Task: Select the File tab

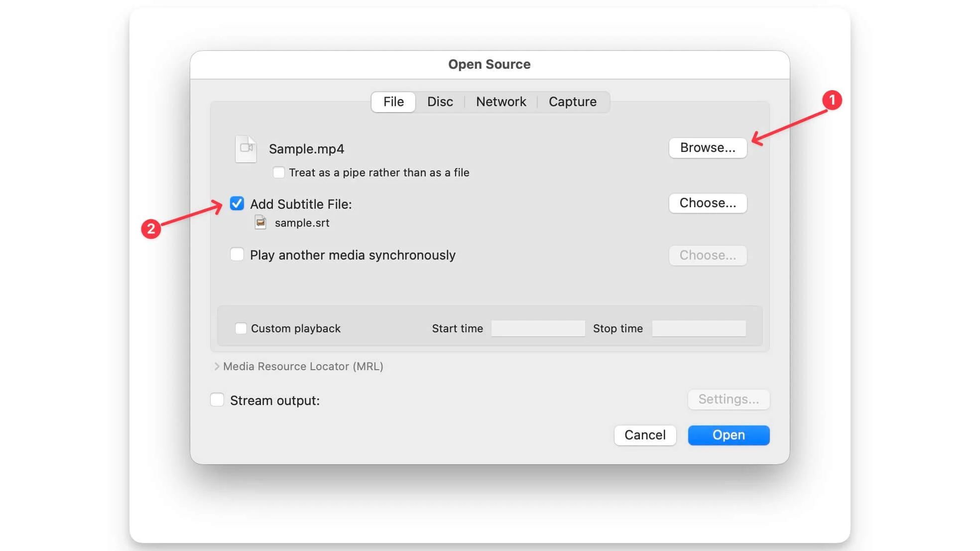Action: (x=393, y=102)
